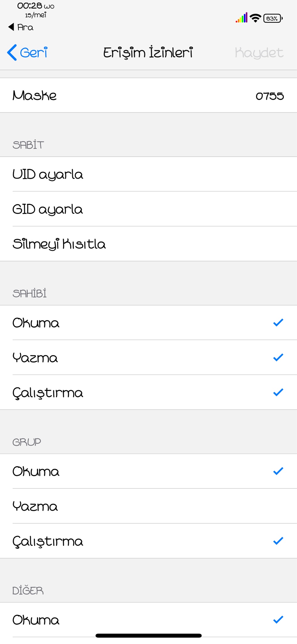Edit the Maske value 0755
The width and height of the screenshot is (297, 644).
[x=269, y=96]
